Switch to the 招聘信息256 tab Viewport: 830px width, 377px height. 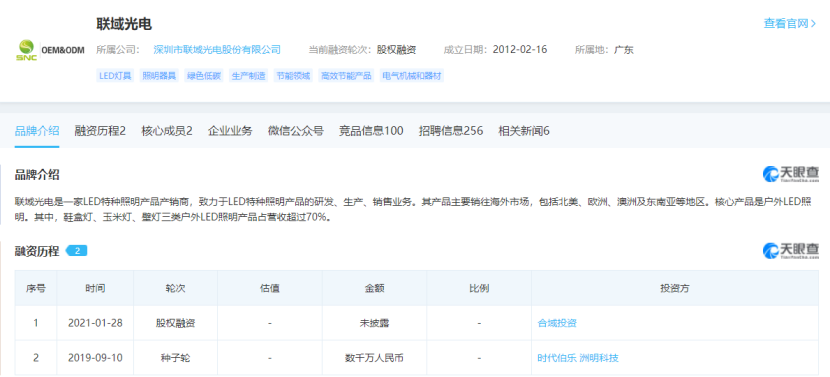point(451,131)
